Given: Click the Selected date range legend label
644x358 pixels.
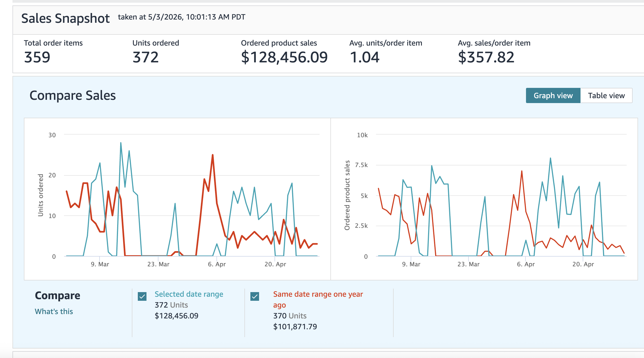Looking at the screenshot, I should tap(189, 294).
